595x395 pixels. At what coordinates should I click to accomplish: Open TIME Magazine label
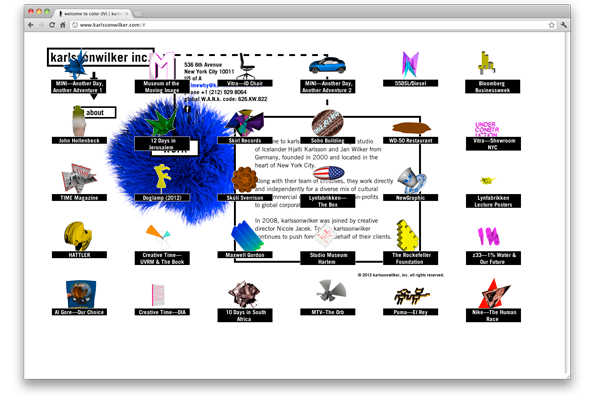pyautogui.click(x=79, y=197)
